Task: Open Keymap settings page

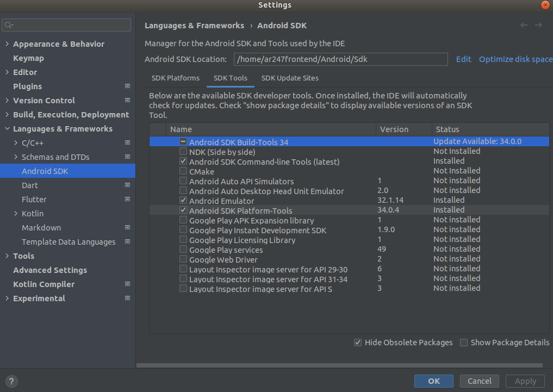Action: 29,58
